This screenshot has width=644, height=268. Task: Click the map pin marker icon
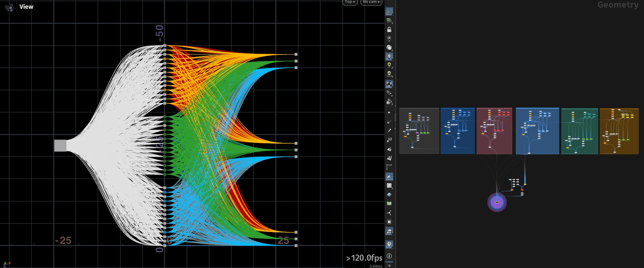[389, 244]
